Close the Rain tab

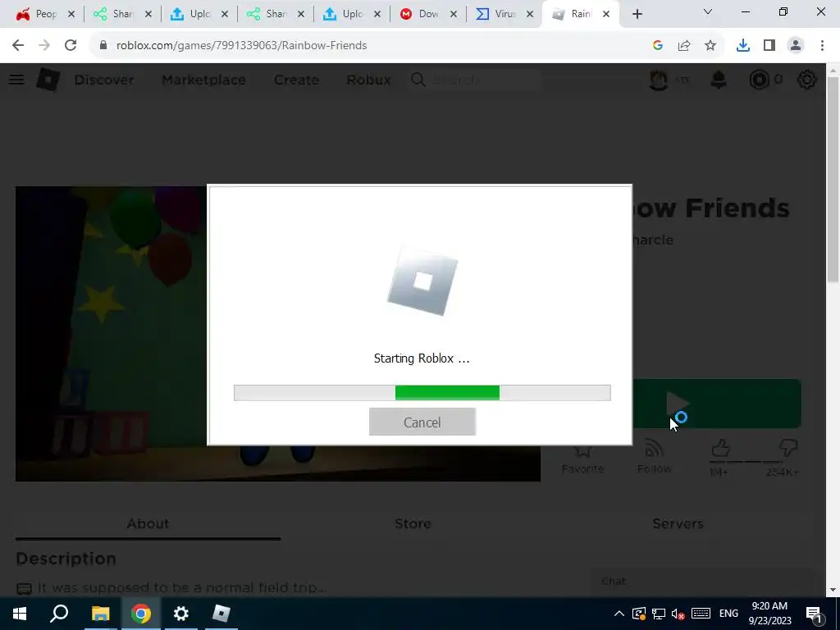click(606, 15)
